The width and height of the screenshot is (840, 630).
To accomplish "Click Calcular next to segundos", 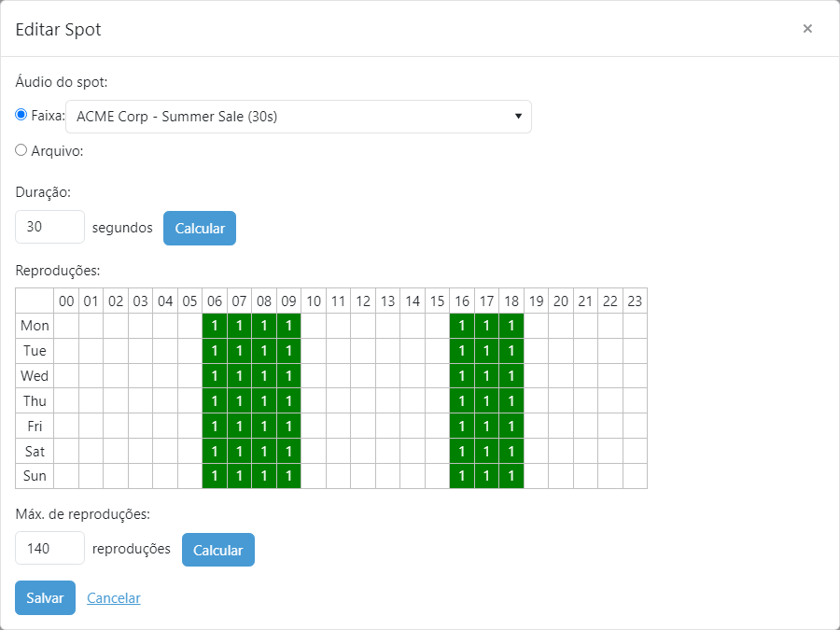I will pos(200,229).
